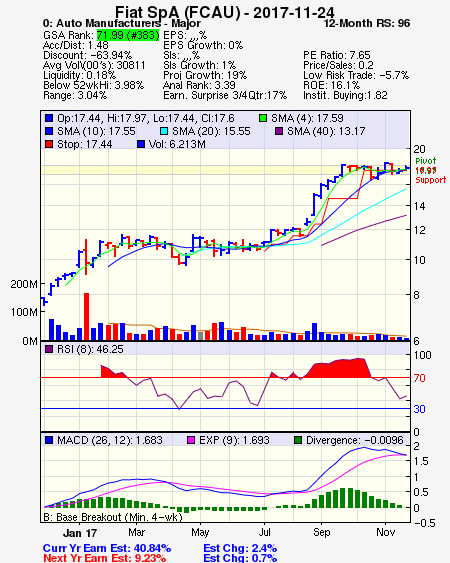Select the green GSA Rank 71.99 (#383) highlight

coord(128,35)
